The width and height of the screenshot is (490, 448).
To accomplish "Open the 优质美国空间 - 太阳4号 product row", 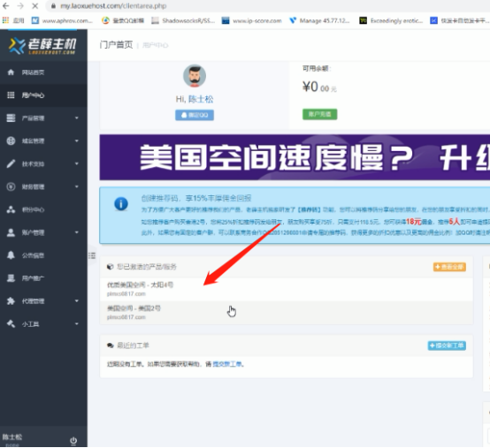I will pos(286,290).
